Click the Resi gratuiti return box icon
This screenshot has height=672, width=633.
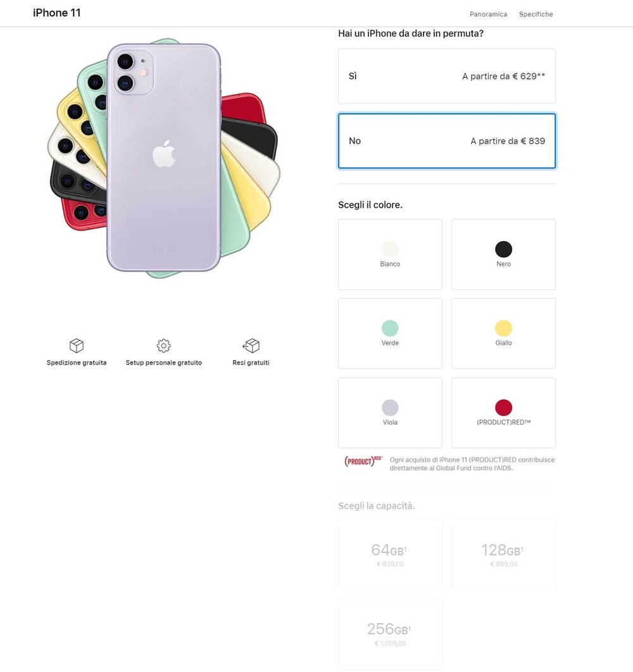point(251,345)
